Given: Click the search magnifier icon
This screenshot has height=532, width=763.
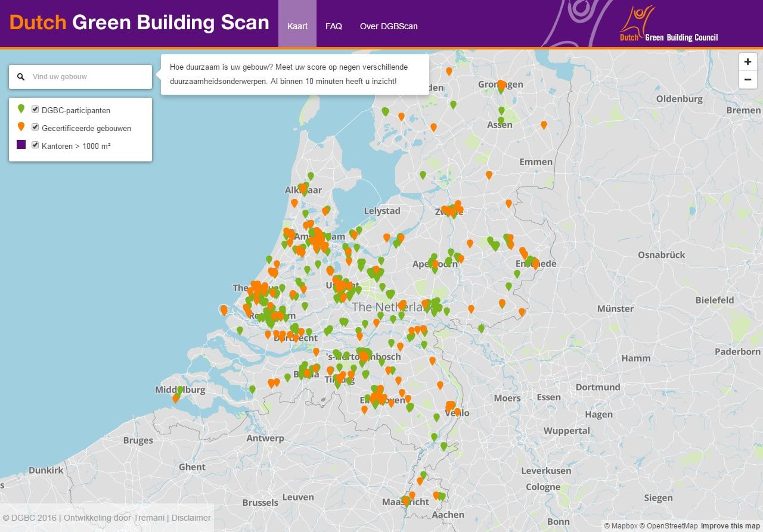Looking at the screenshot, I should (x=21, y=77).
